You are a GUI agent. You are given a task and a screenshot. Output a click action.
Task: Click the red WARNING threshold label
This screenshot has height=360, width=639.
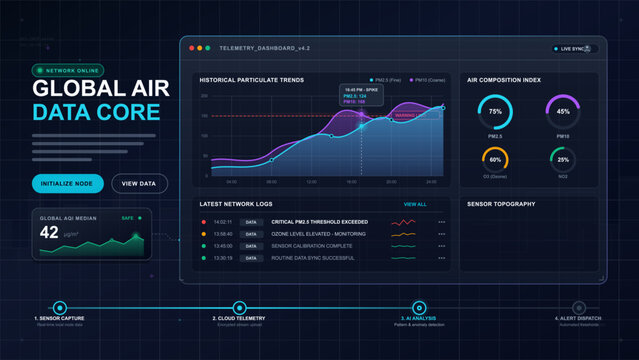(414, 115)
